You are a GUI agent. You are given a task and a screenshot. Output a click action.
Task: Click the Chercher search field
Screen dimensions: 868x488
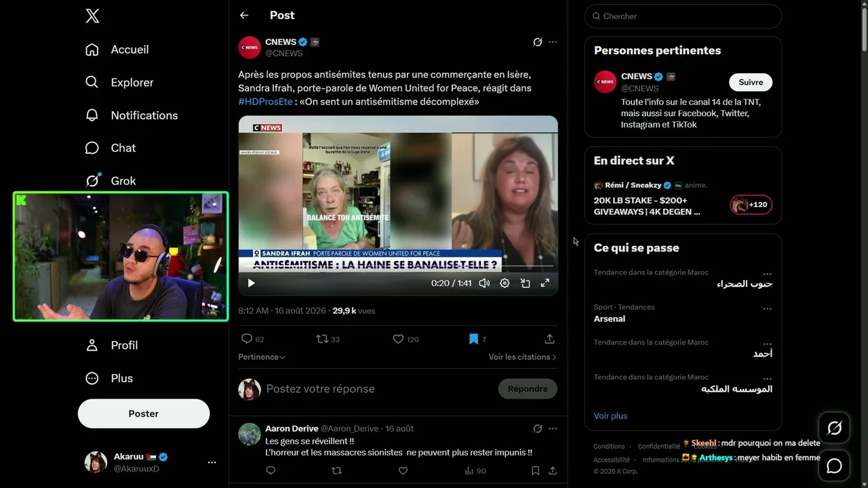[x=683, y=16]
